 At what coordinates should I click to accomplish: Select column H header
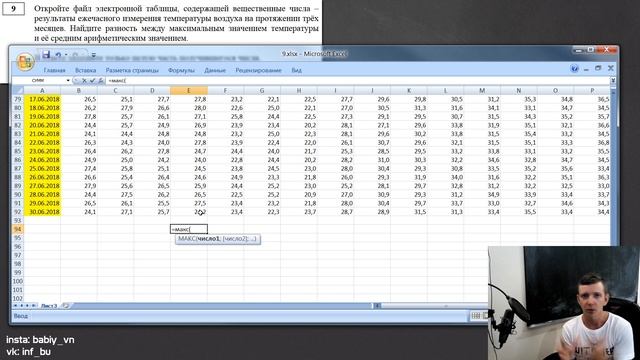299,91
